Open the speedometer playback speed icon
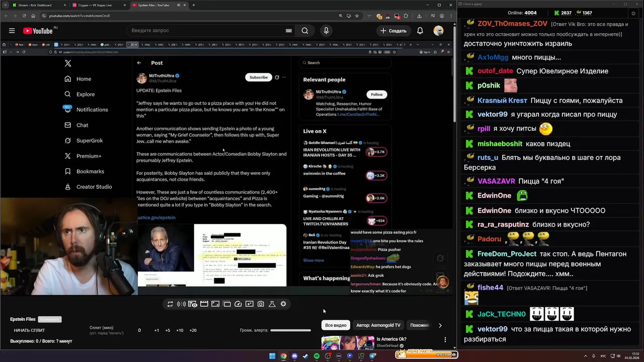The image size is (644, 362). coord(238,304)
